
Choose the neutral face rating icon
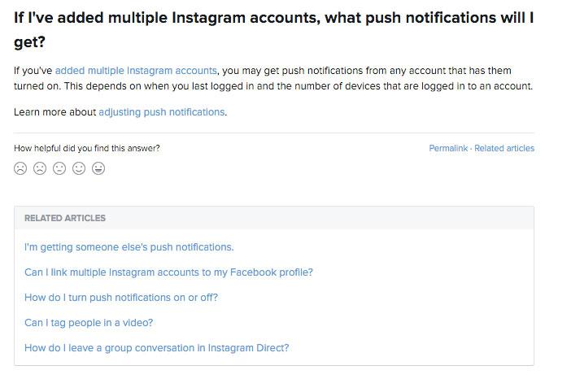(x=59, y=168)
